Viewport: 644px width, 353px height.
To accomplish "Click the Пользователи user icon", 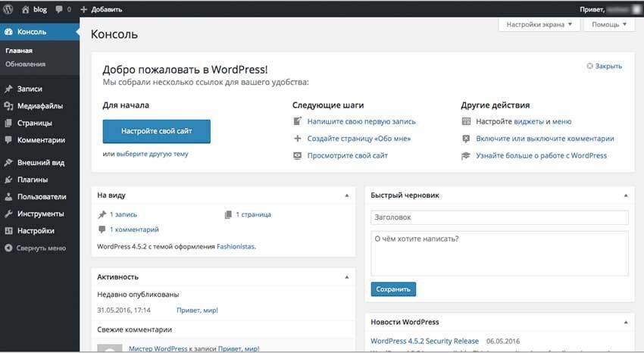I will click(x=8, y=197).
